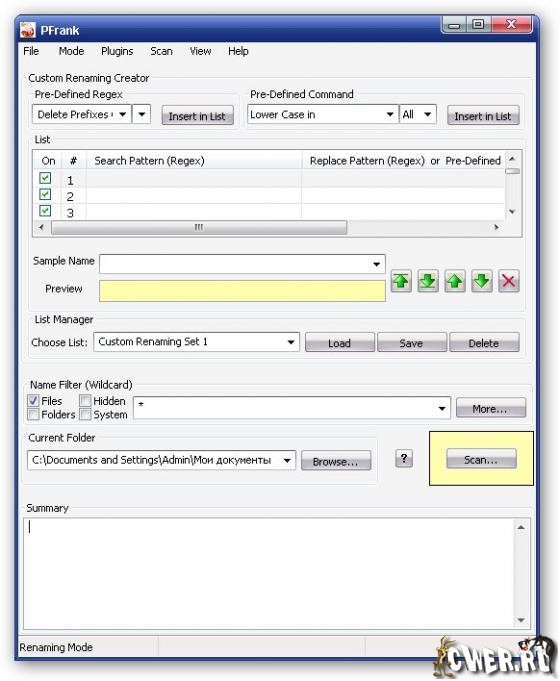Toggle the Hidden files checkbox
560x681 pixels.
point(85,400)
